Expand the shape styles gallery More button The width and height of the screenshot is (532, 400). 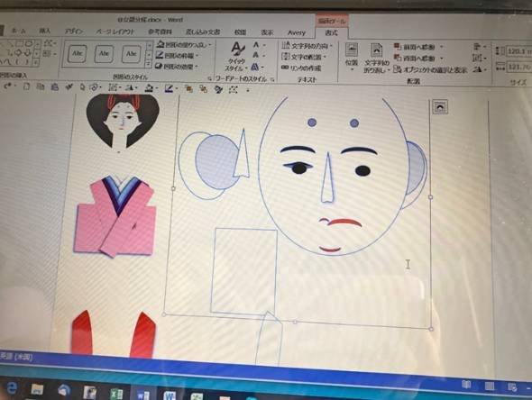pos(149,64)
